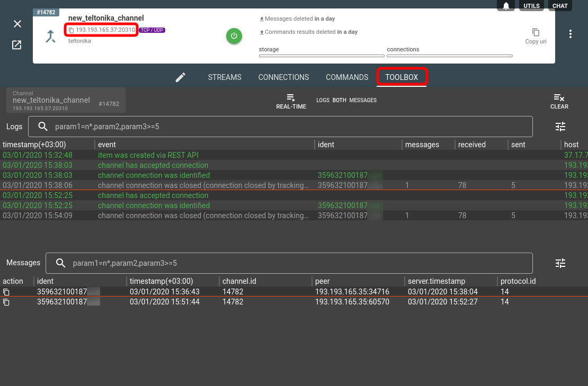Viewport: 588px width, 386px height.
Task: Open channel in new window icon
Action: [x=17, y=45]
